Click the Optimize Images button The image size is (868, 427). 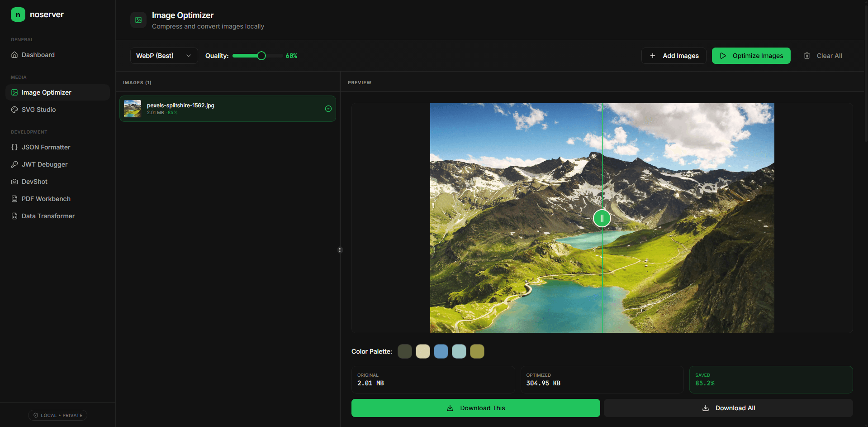click(751, 55)
